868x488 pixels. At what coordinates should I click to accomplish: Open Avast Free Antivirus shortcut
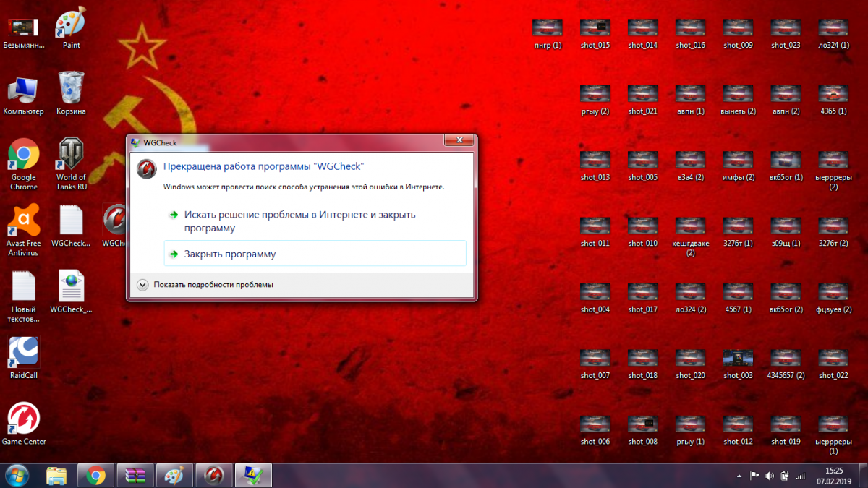click(x=23, y=231)
